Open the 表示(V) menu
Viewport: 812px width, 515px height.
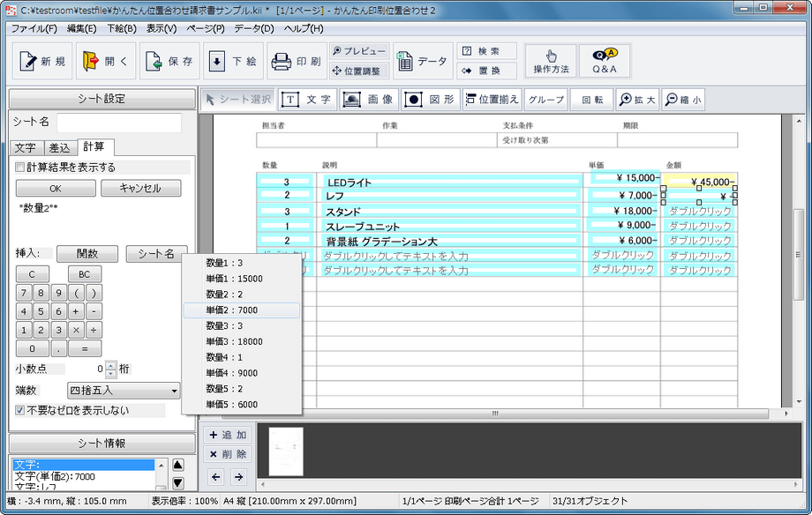click(x=162, y=28)
